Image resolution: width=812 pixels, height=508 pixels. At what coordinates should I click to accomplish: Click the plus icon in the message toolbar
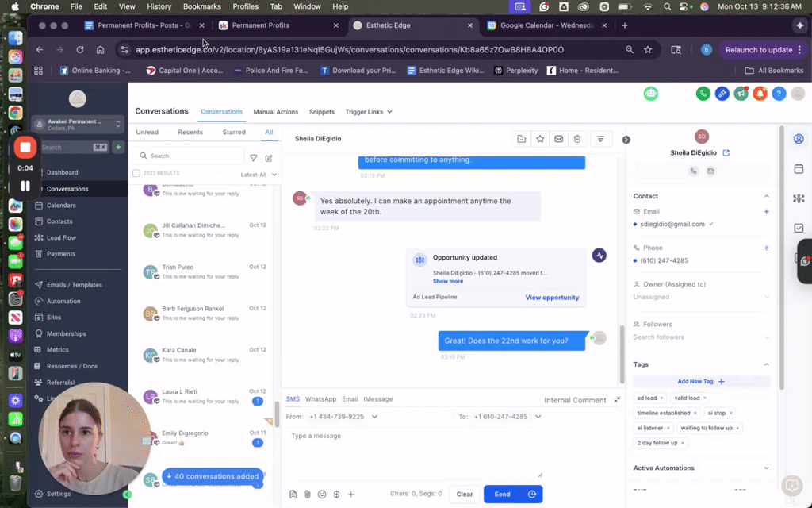click(x=351, y=495)
